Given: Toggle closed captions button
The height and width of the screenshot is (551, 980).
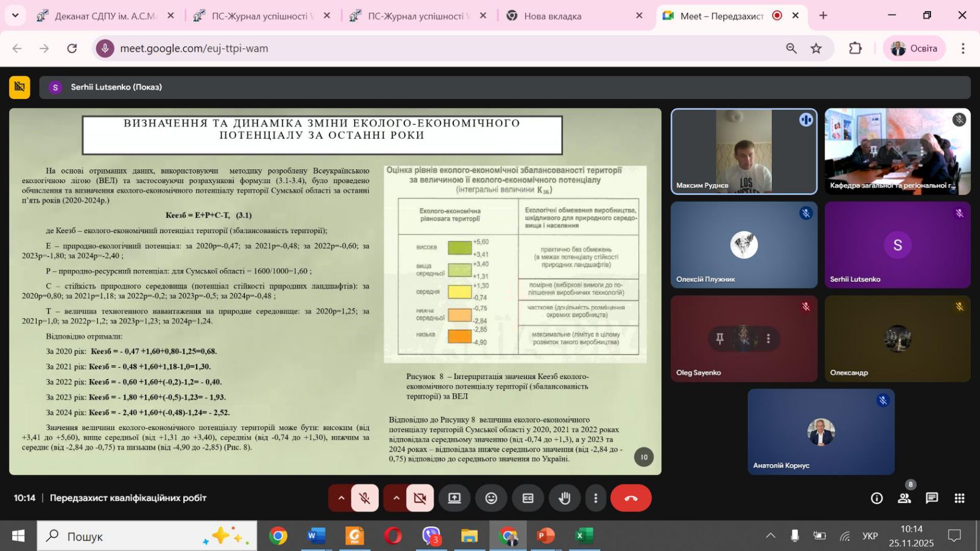Looking at the screenshot, I should 528,498.
